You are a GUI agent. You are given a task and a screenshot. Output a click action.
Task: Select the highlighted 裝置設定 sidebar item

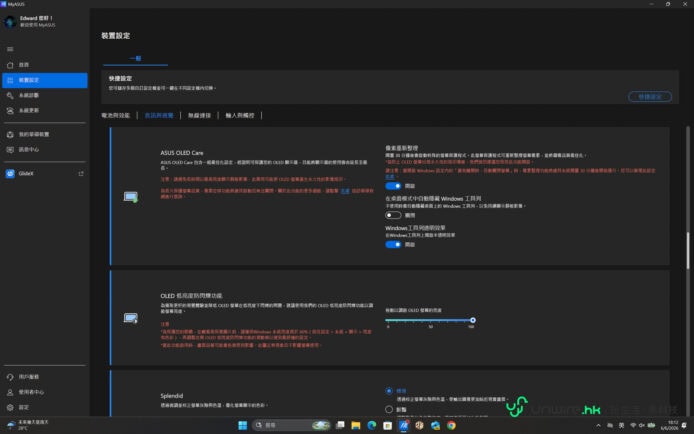click(45, 80)
